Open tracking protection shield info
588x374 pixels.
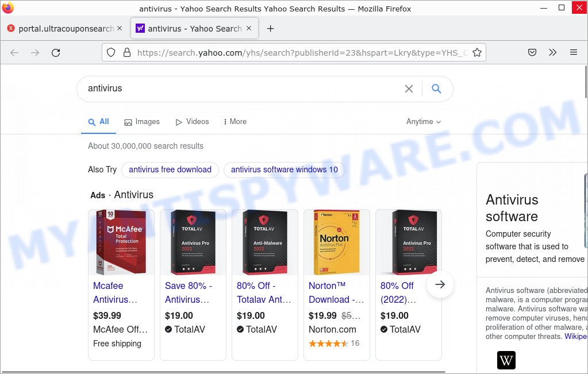[x=111, y=52]
